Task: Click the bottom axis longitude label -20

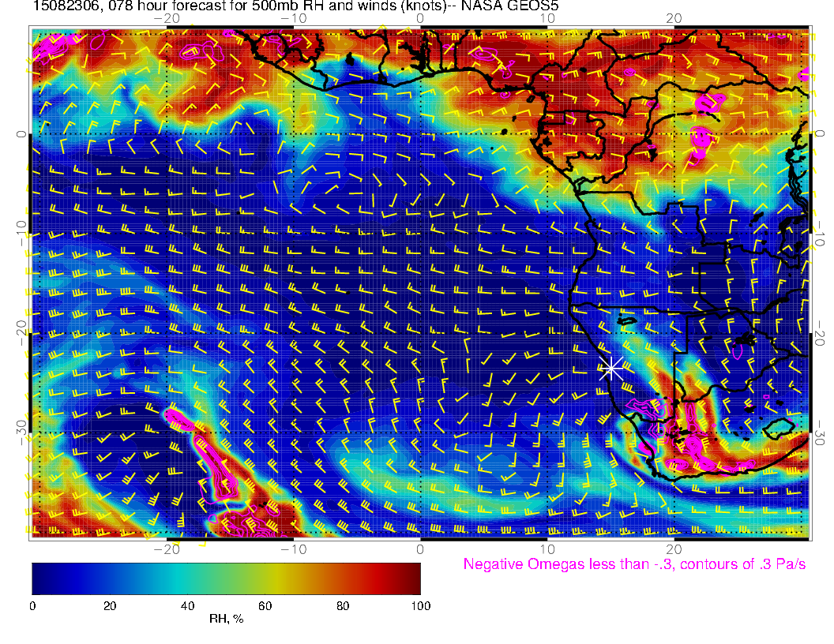Action: pos(167,548)
